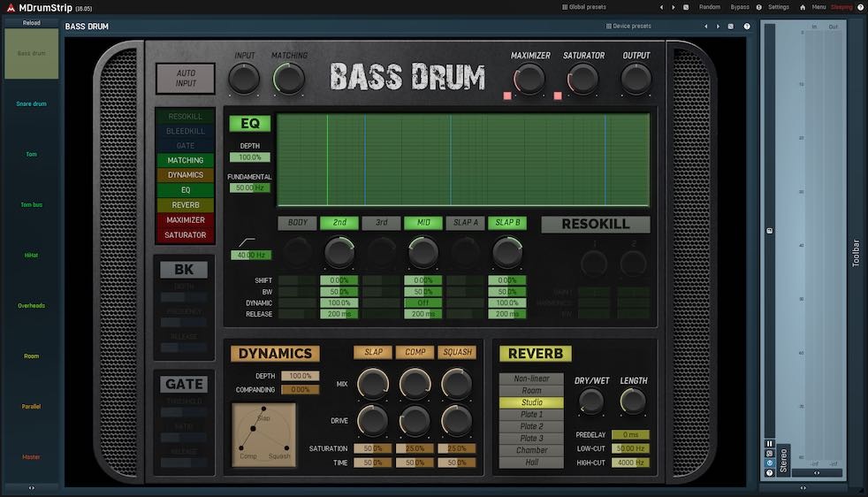Click the MeldaProduction logo icon
Viewport: 868px width, 497px height.
(11, 8)
